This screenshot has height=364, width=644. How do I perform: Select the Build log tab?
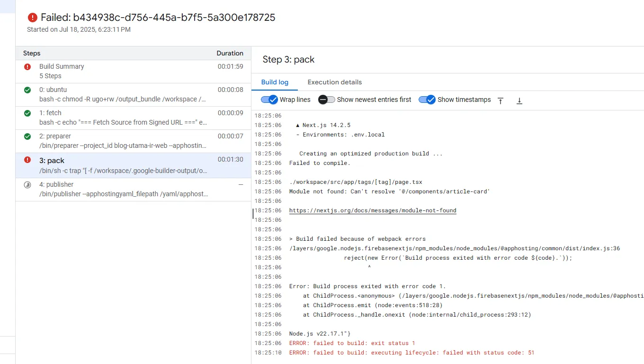[x=275, y=82]
